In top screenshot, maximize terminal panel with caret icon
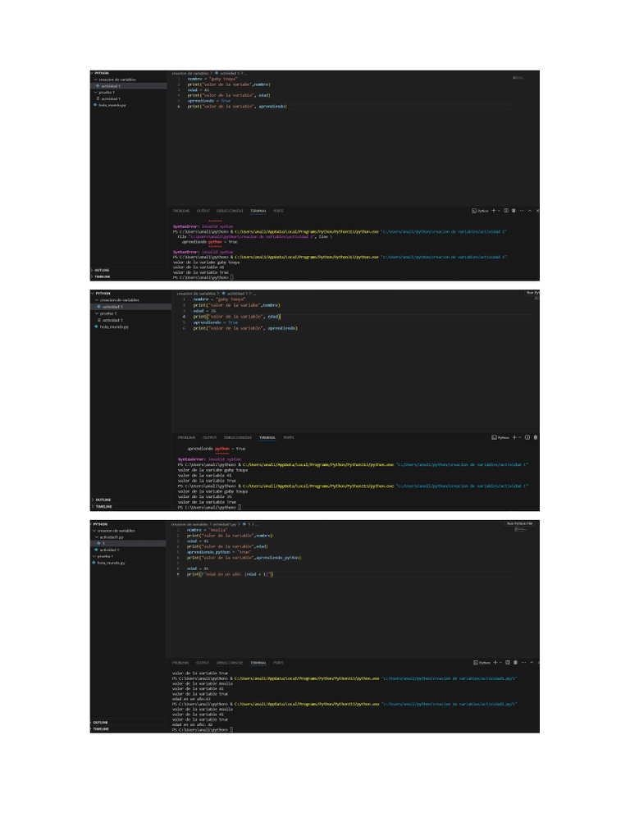Screen dimensions: 630x840 point(530,211)
